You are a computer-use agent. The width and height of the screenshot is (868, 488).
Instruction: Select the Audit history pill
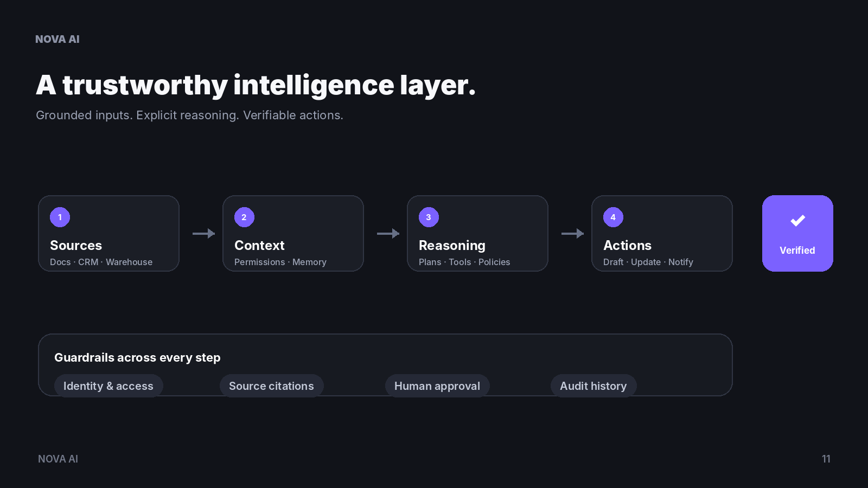tap(593, 386)
